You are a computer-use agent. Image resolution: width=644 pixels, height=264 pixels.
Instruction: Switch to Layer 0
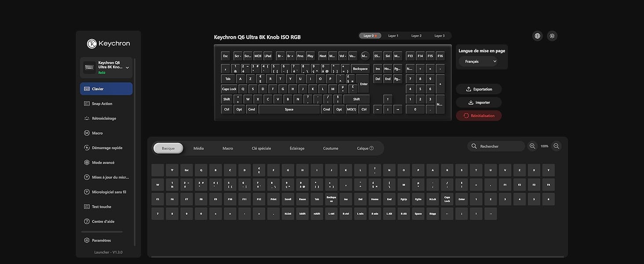pos(370,36)
